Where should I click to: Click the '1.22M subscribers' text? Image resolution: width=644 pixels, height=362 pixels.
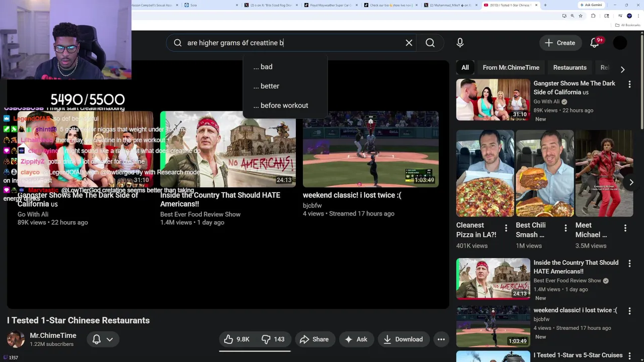click(x=51, y=344)
